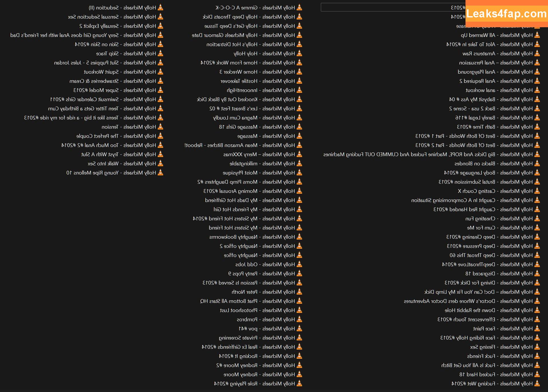
Task: Click the VLC icon next to 'Tension'
Action: (x=161, y=127)
